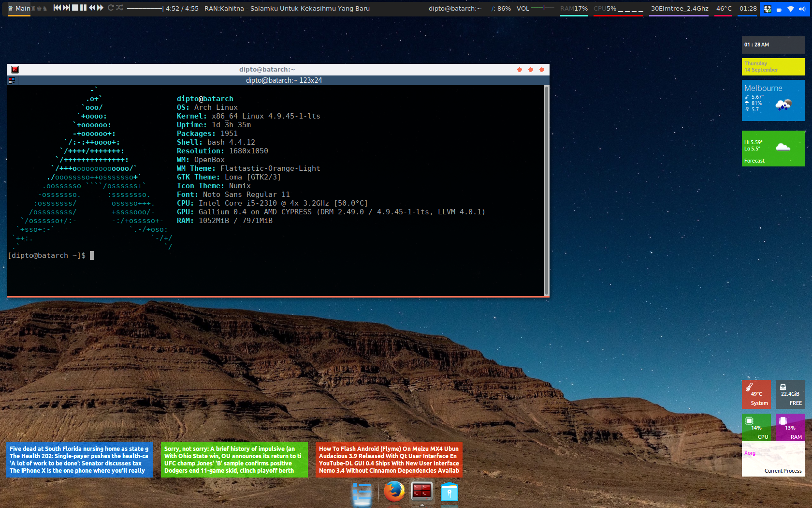Image resolution: width=812 pixels, height=508 pixels.
Task: Switch to the knight icon workspace
Action: point(45,8)
